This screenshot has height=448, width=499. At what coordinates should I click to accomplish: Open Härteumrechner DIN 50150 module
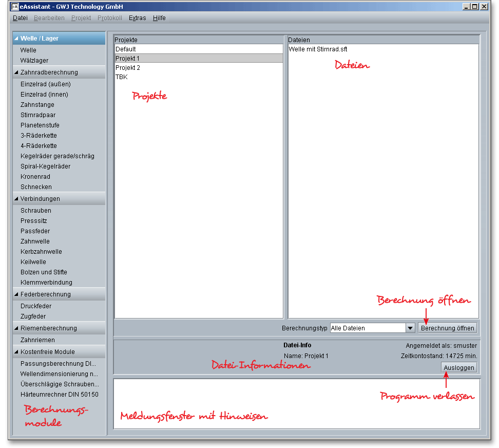click(59, 395)
